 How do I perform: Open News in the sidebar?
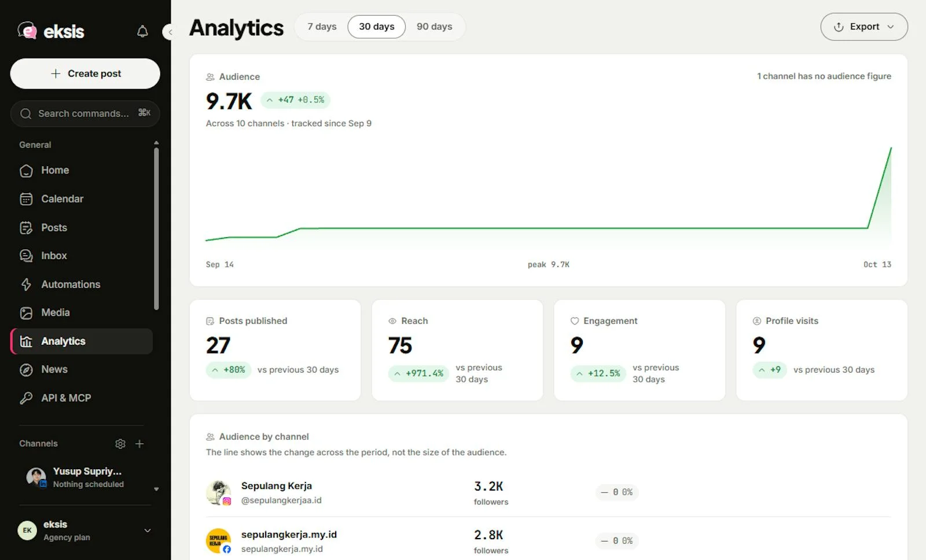click(x=81, y=369)
